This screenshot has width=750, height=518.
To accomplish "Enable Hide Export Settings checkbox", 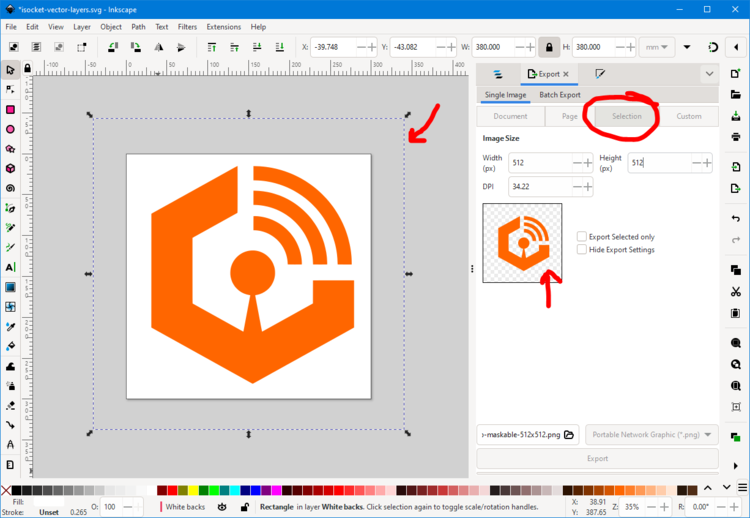I will (x=582, y=249).
